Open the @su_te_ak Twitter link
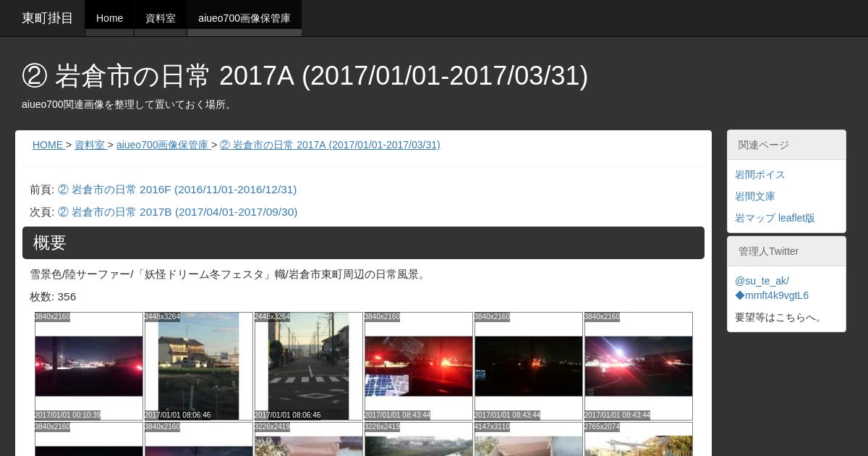 [x=762, y=281]
